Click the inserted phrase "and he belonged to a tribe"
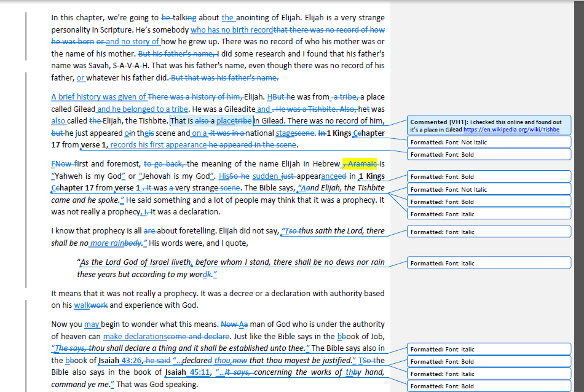584x392 pixels. (143, 109)
